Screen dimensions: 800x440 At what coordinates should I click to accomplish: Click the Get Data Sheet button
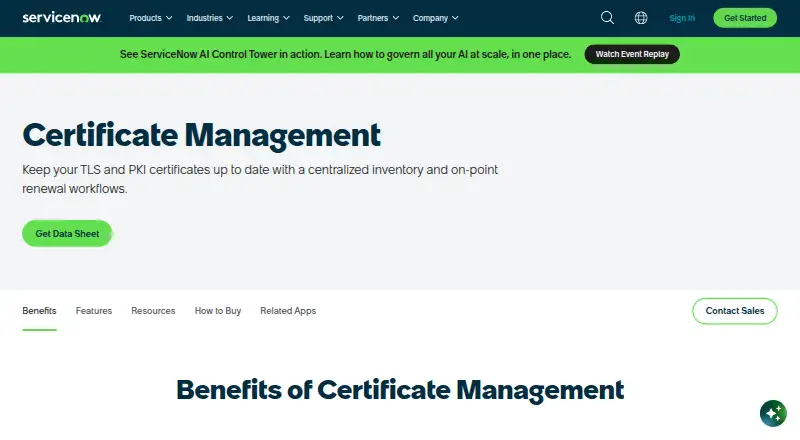(67, 233)
